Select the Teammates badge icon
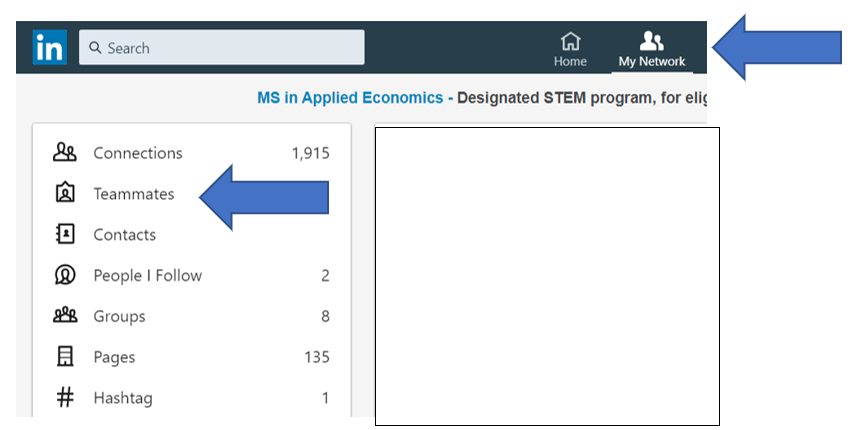The width and height of the screenshot is (852, 430). pyautogui.click(x=65, y=193)
